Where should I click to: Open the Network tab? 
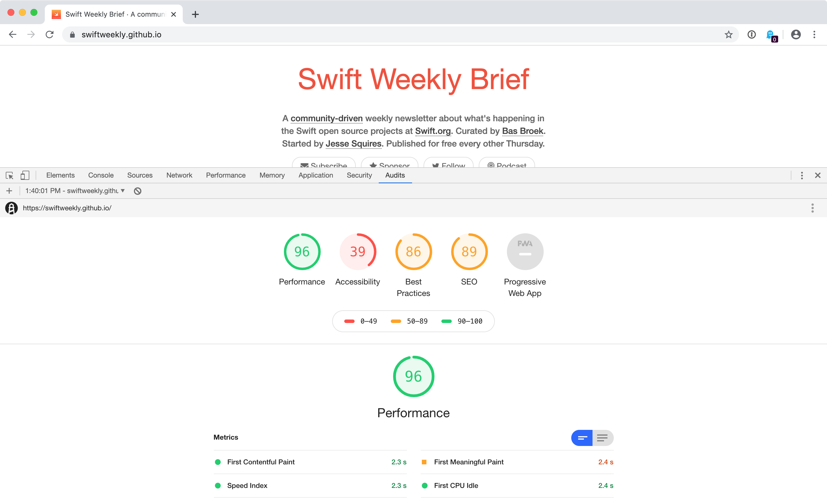pyautogui.click(x=179, y=175)
